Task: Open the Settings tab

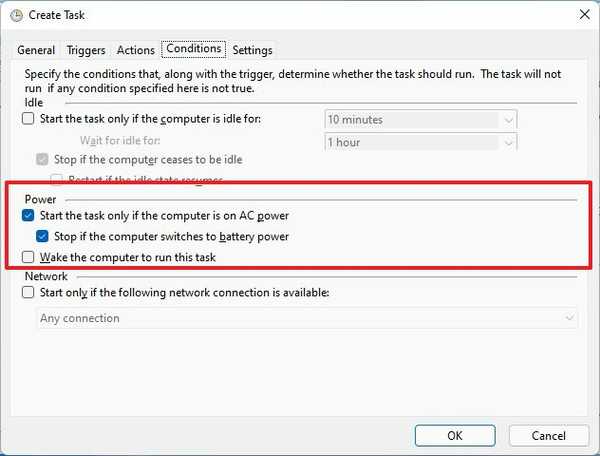Action: pyautogui.click(x=252, y=50)
